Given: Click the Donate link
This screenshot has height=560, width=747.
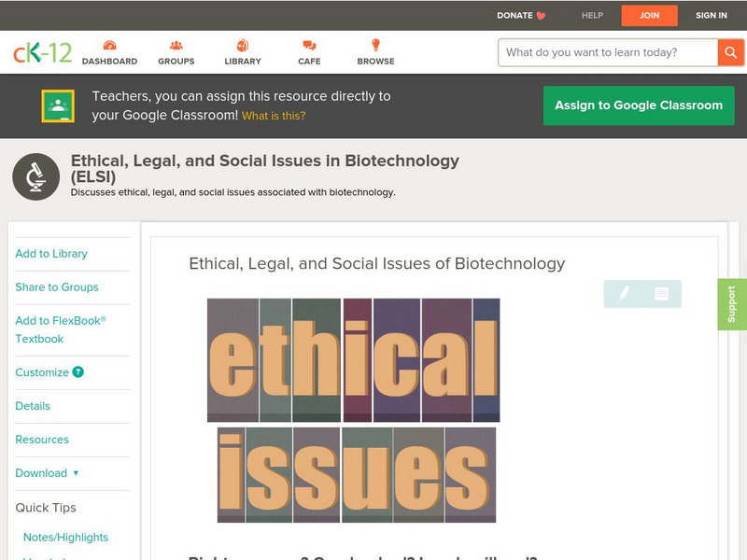Looking at the screenshot, I should click(x=521, y=15).
